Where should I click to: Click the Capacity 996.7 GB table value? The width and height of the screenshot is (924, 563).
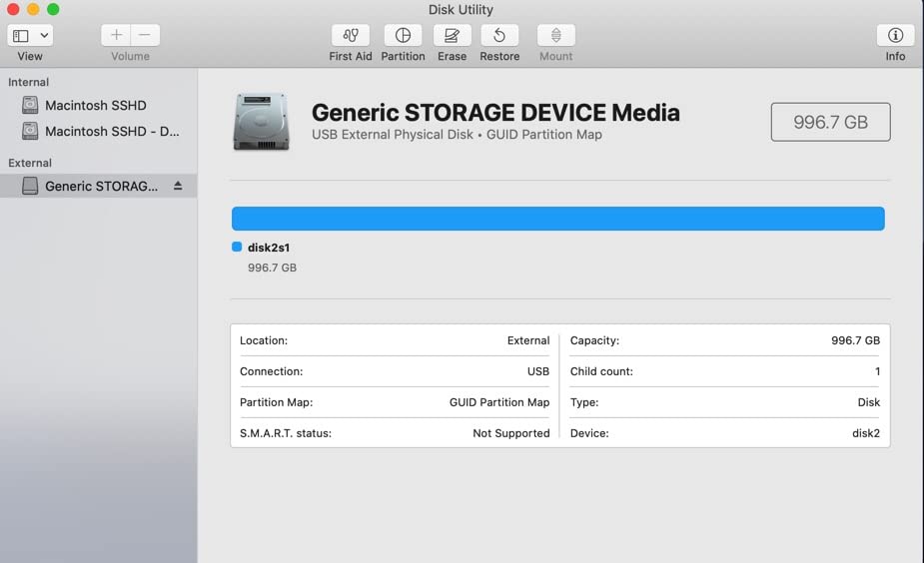tap(856, 340)
